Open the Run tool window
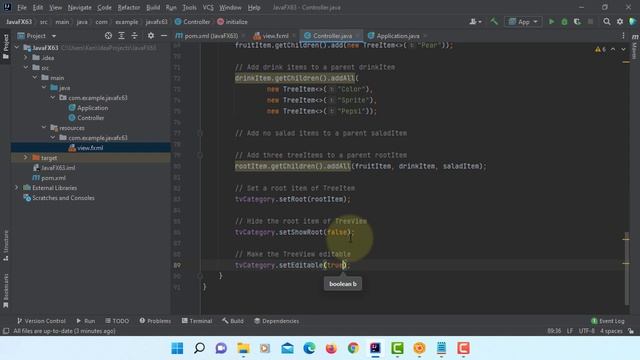 point(85,321)
